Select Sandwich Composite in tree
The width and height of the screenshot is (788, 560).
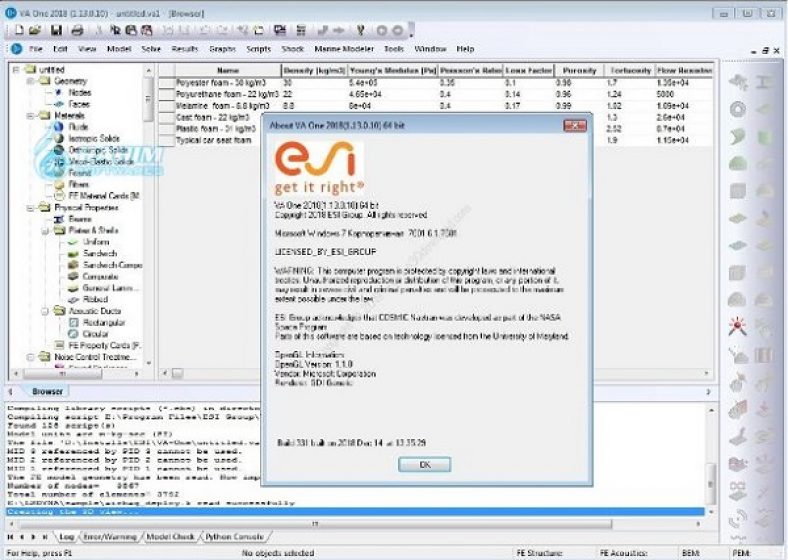point(112,265)
